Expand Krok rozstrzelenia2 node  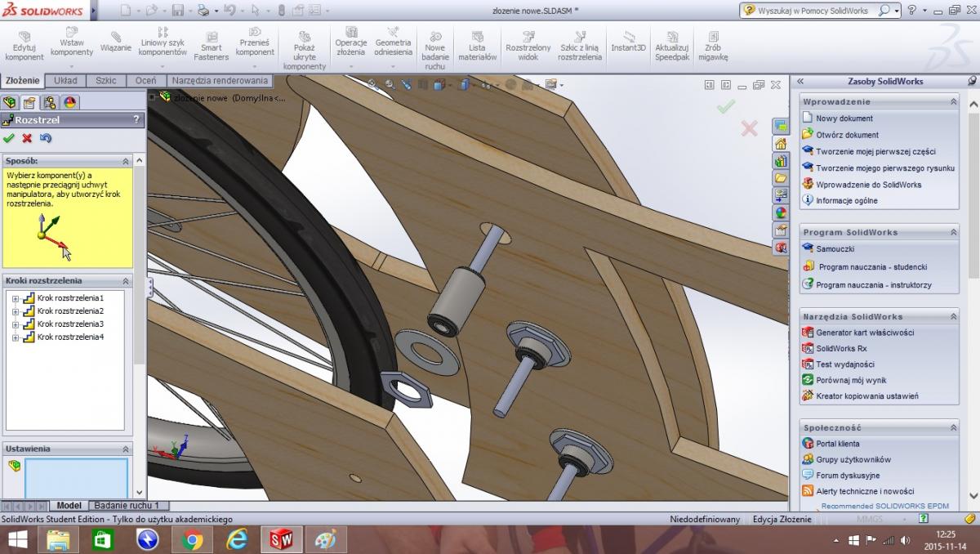click(15, 311)
